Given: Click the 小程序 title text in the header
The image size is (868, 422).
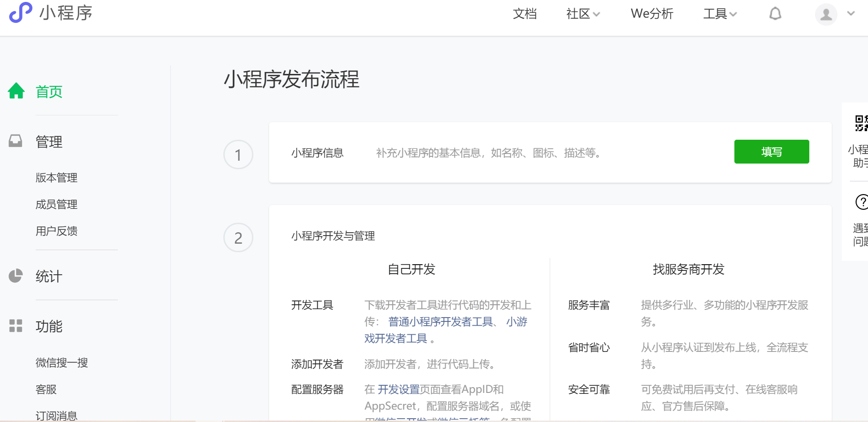Looking at the screenshot, I should pos(66,13).
